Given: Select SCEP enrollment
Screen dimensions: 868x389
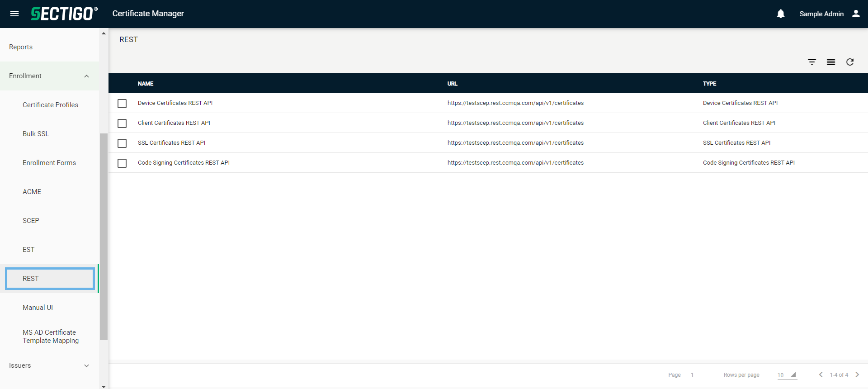Looking at the screenshot, I should pos(31,221).
